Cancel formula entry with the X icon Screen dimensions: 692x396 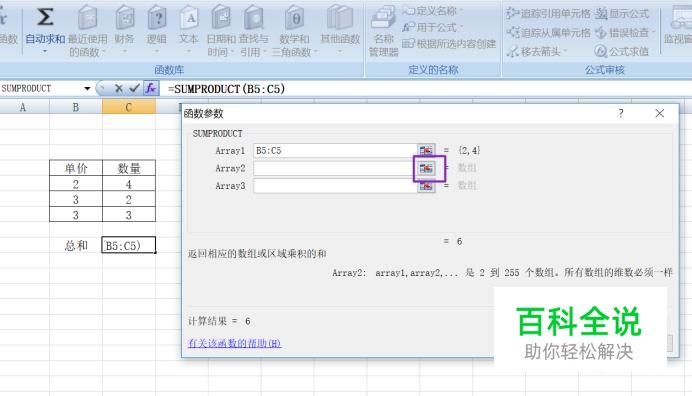pyautogui.click(x=118, y=88)
